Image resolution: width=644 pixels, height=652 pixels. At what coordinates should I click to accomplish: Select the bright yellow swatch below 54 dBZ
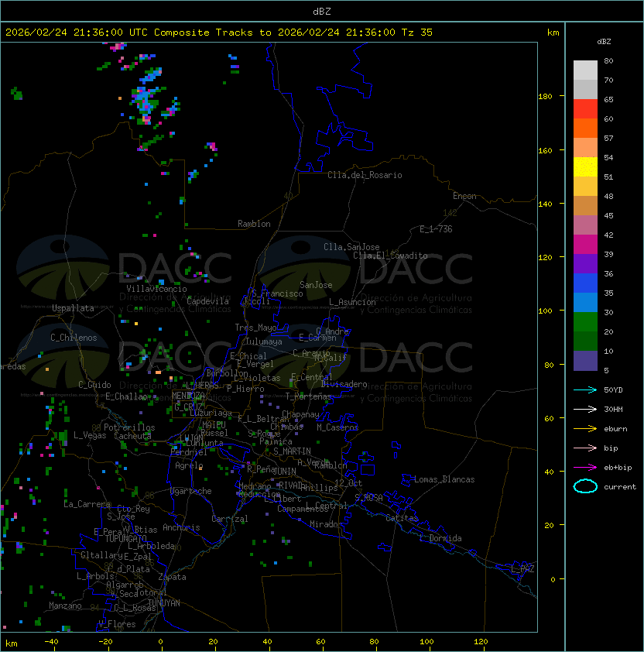[585, 167]
